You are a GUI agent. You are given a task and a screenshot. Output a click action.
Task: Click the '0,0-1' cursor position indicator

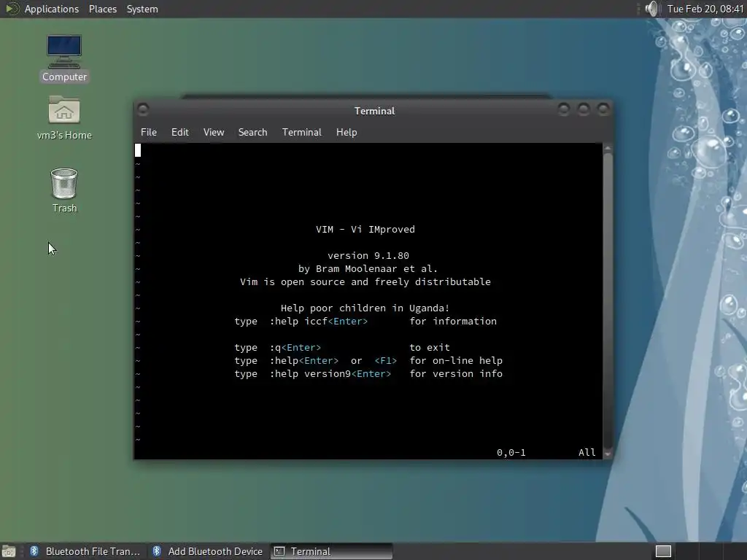511,453
